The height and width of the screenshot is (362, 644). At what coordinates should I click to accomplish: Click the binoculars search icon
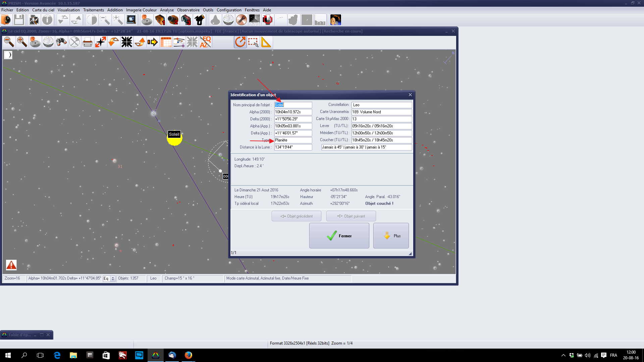[61, 42]
